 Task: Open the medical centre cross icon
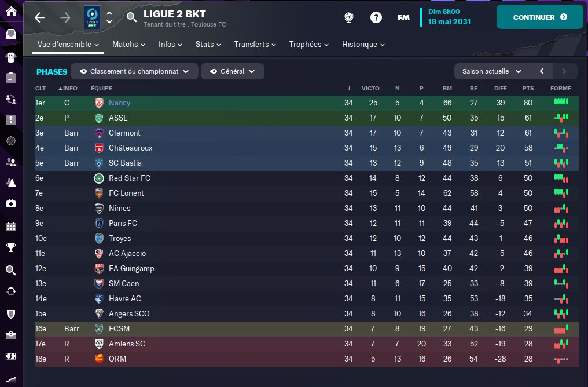pyautogui.click(x=11, y=203)
